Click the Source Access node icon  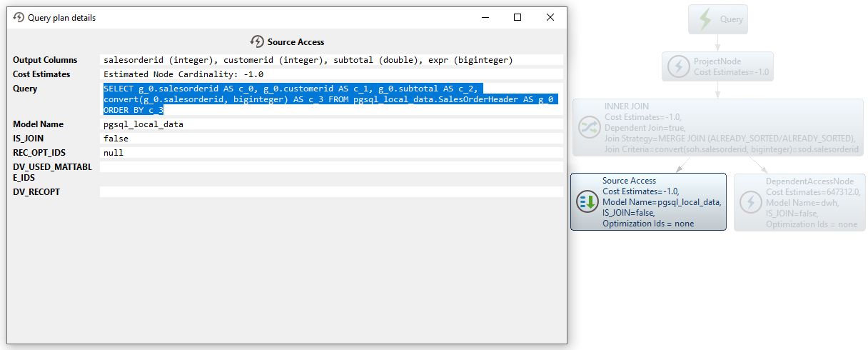point(587,202)
